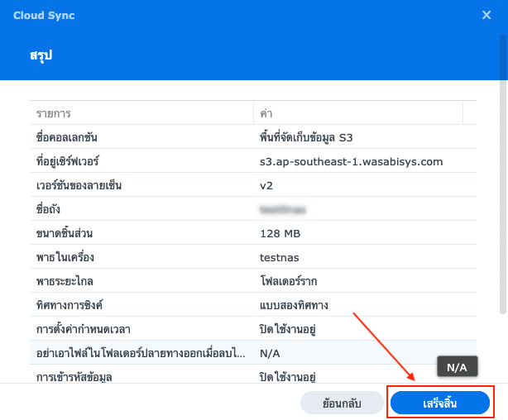Select the การเข้ารหัสข้อมูล row label
Image resolution: width=508 pixels, height=420 pixels.
[74, 377]
